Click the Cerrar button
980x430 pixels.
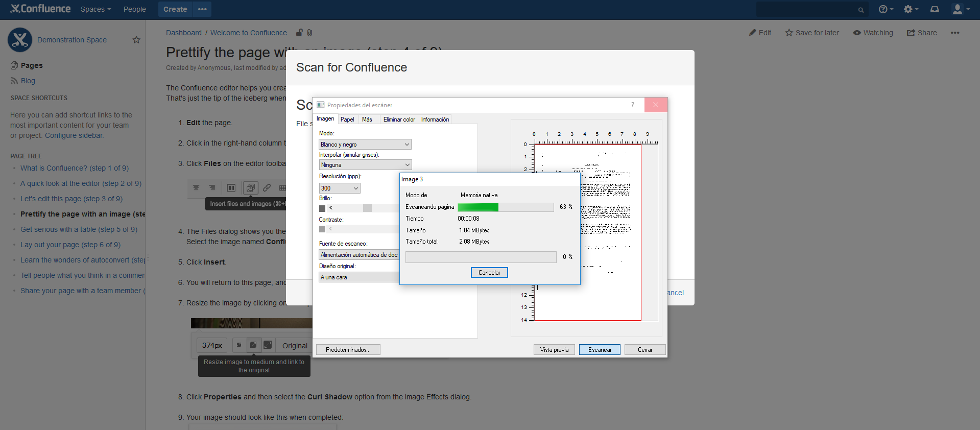[645, 350]
